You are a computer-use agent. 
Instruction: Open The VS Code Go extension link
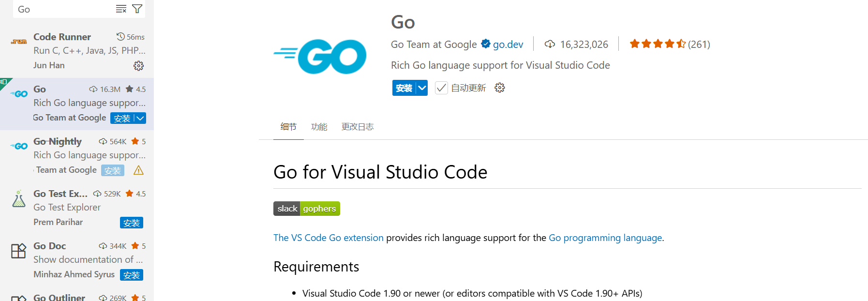(x=329, y=238)
